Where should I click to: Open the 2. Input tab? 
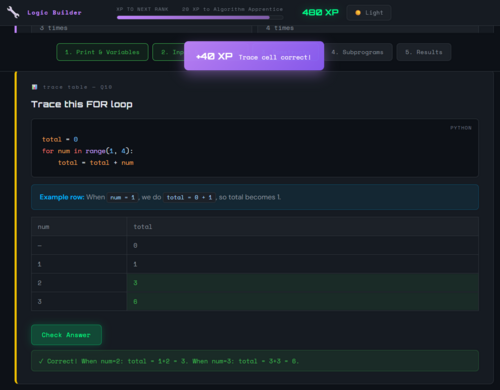[169, 52]
